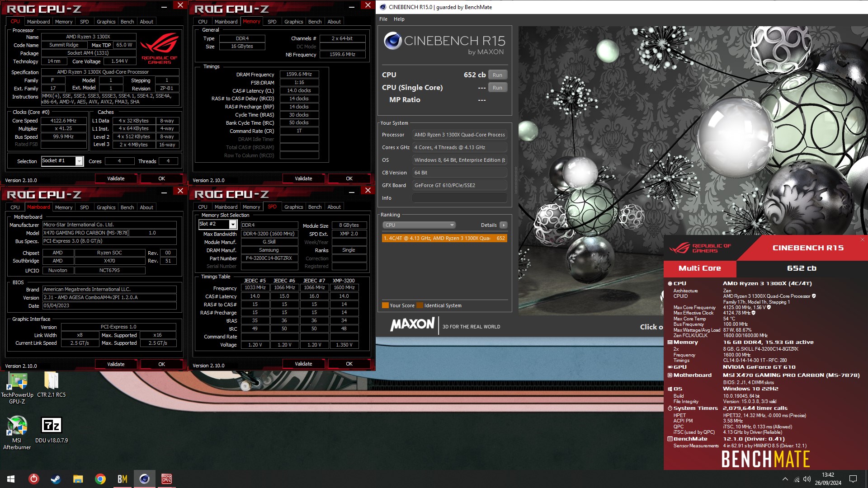The image size is (868, 488).
Task: Click the orange Your Score legend swatch
Action: pyautogui.click(x=385, y=305)
